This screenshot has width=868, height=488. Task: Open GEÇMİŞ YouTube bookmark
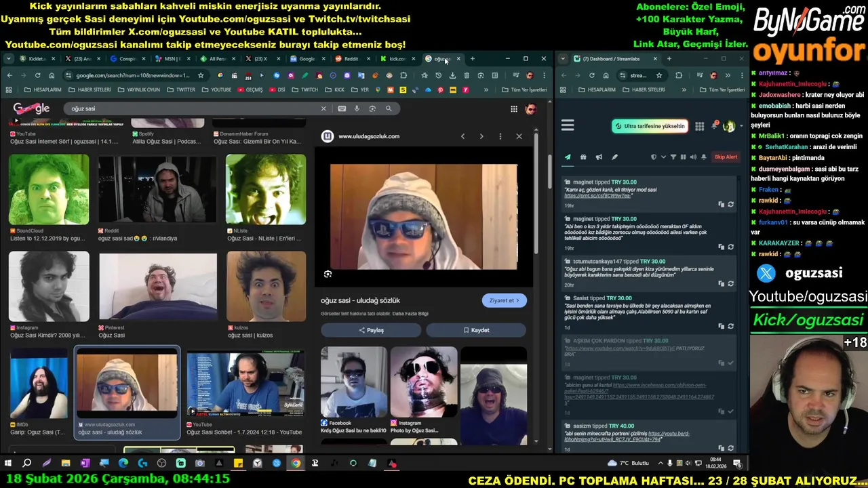[250, 90]
